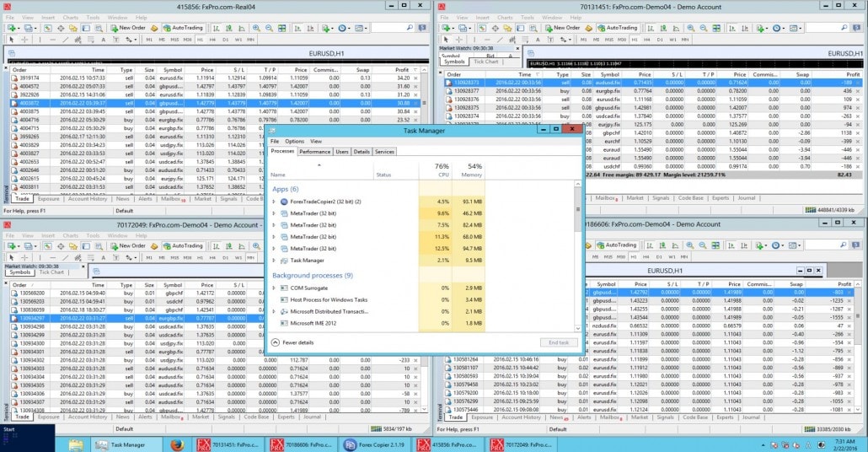Toggle AutoTrading in the 415856 window

point(182,28)
